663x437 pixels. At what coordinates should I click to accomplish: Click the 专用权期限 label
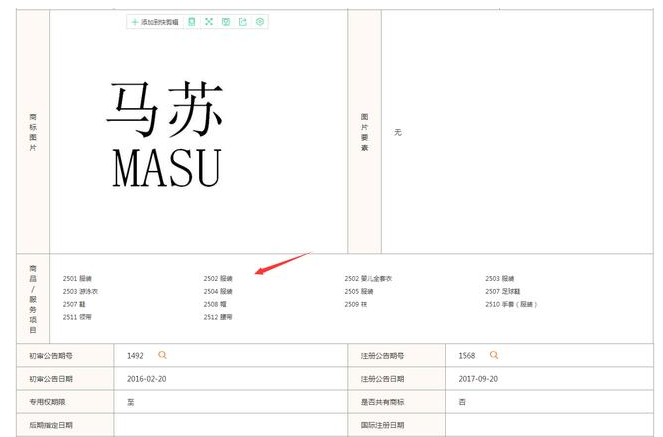pyautogui.click(x=47, y=402)
